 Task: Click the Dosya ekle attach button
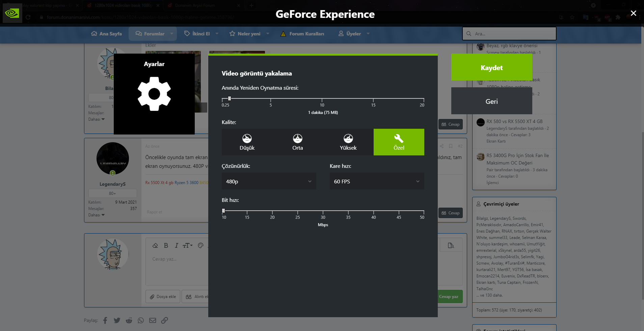(x=163, y=297)
